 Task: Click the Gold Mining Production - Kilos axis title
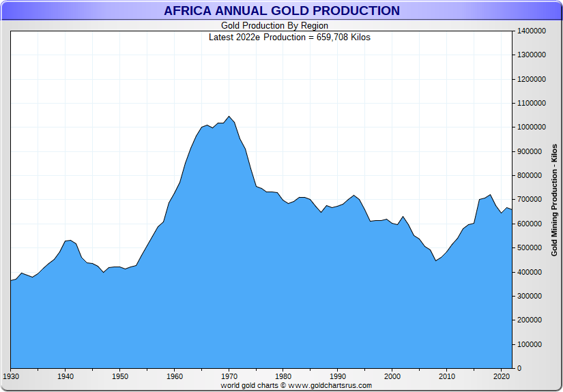[x=554, y=200]
